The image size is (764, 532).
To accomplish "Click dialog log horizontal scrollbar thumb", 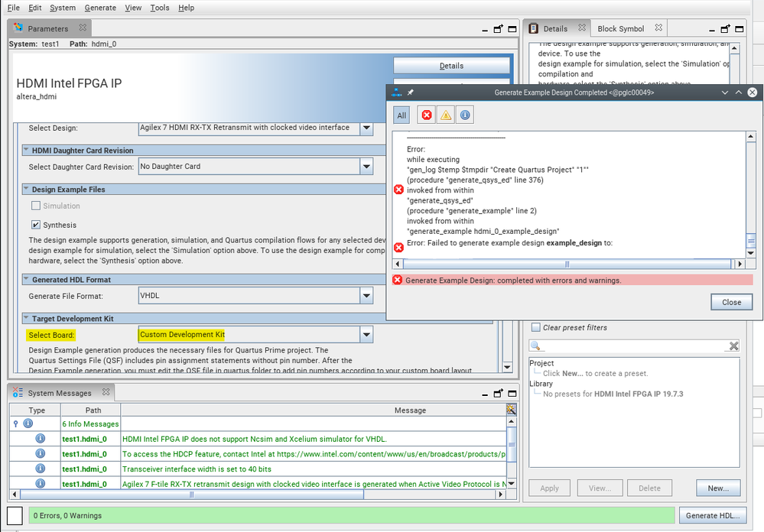I will click(x=567, y=264).
